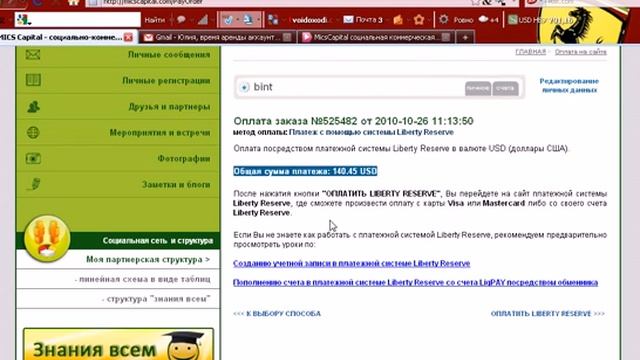640x360 pixels.
Task: Open Редактирование личных данных link
Action: pos(569,85)
